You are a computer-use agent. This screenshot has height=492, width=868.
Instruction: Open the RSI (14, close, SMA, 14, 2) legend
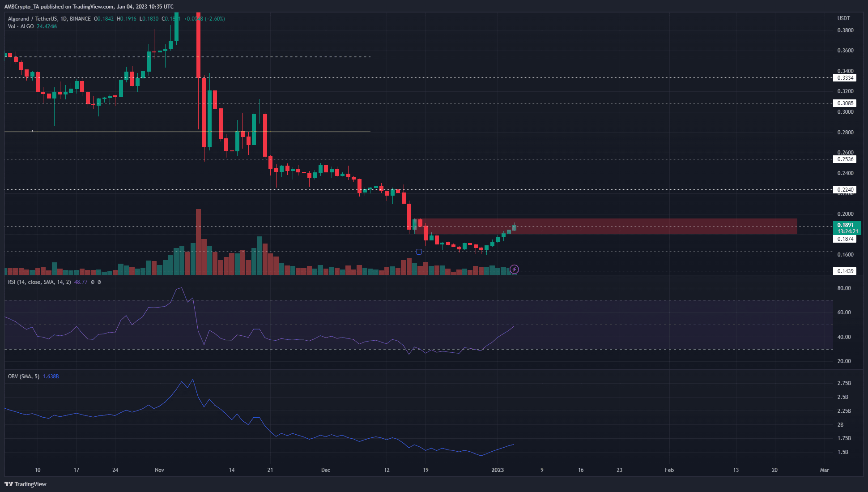pos(39,282)
